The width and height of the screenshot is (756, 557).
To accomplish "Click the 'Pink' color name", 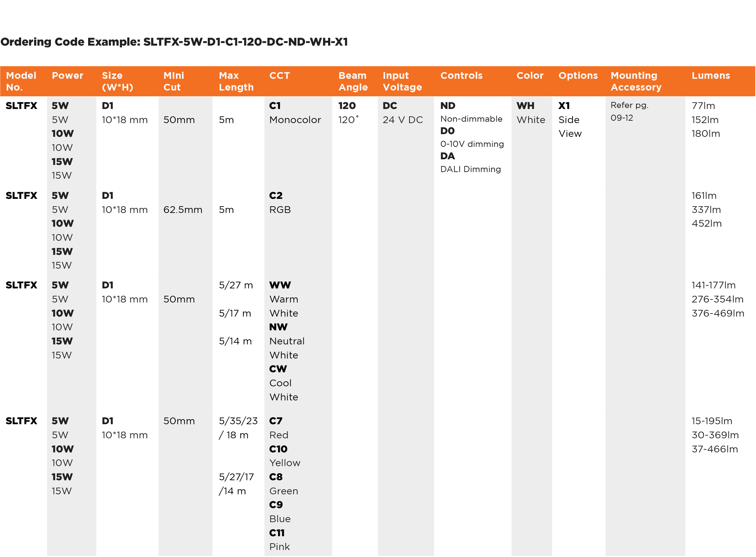I will click(279, 547).
